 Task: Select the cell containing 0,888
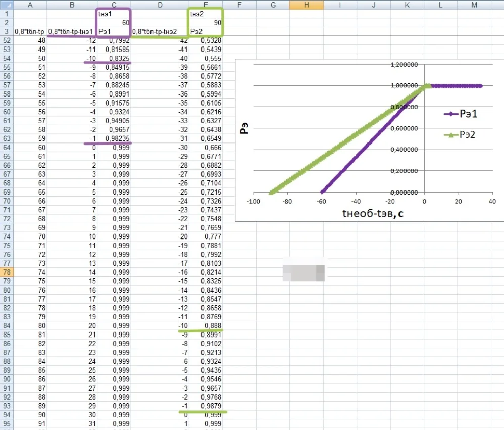pyautogui.click(x=206, y=326)
